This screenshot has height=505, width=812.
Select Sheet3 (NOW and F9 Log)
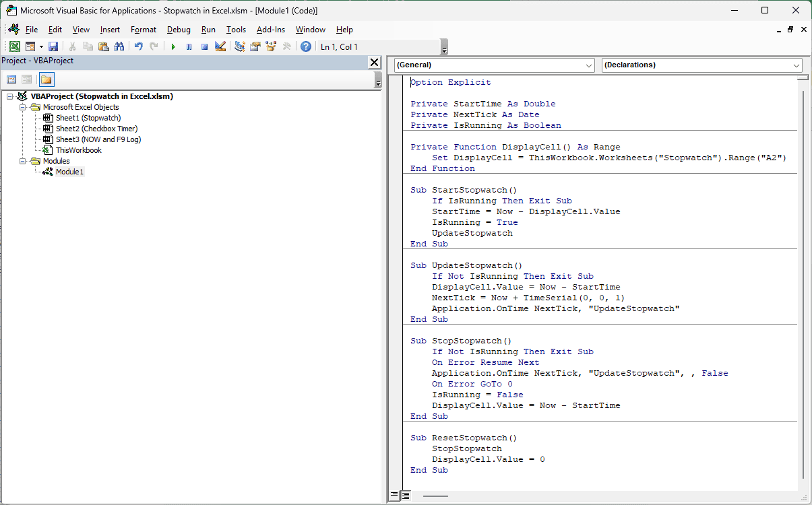(98, 139)
